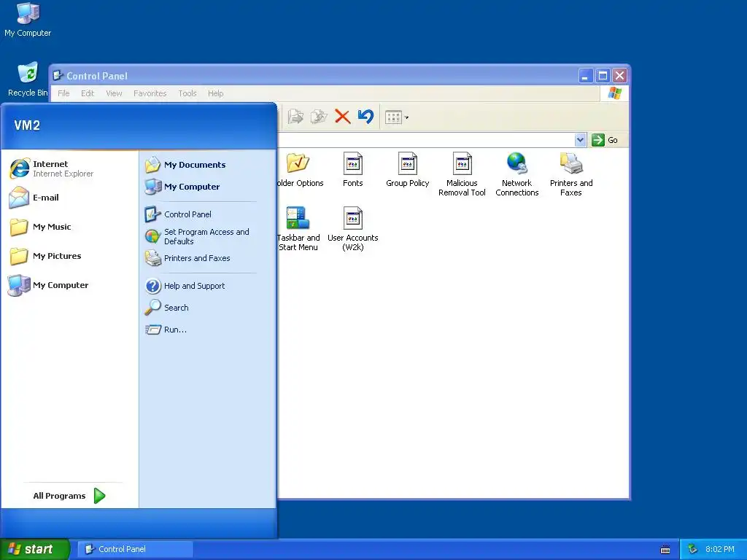Open Control Panel from Start menu
Viewport: 747px width, 560px height.
[178, 214]
